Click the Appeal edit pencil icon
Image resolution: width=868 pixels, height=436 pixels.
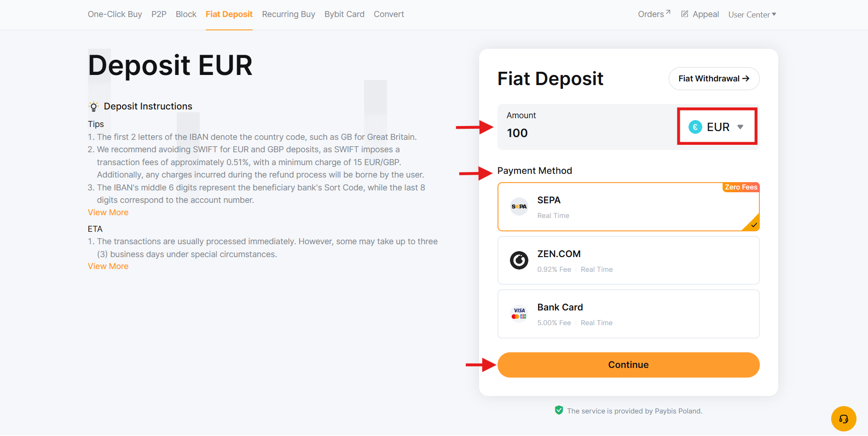[x=685, y=14]
